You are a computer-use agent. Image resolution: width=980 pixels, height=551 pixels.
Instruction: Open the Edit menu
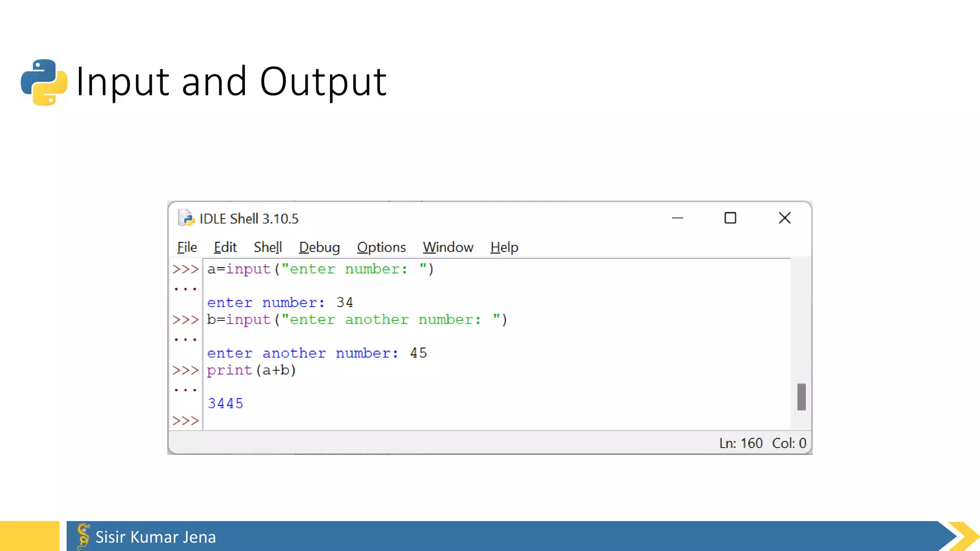point(225,247)
